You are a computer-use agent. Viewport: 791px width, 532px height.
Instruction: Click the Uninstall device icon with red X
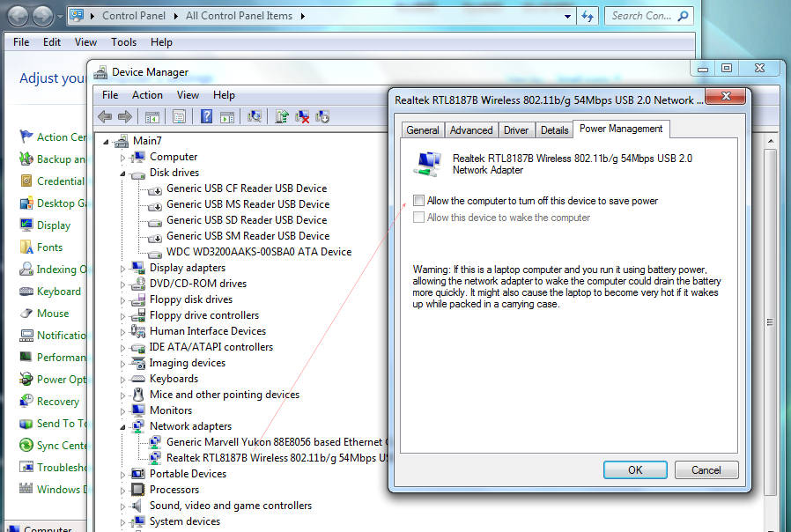pos(302,116)
